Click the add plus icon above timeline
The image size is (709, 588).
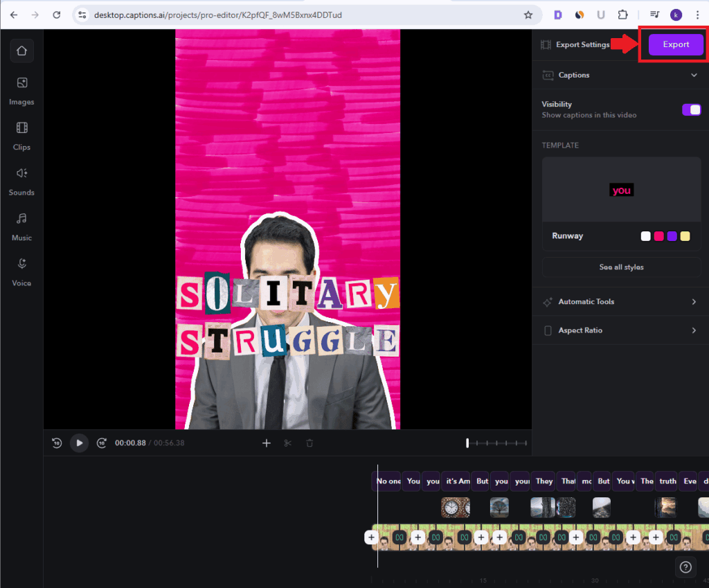click(x=267, y=443)
